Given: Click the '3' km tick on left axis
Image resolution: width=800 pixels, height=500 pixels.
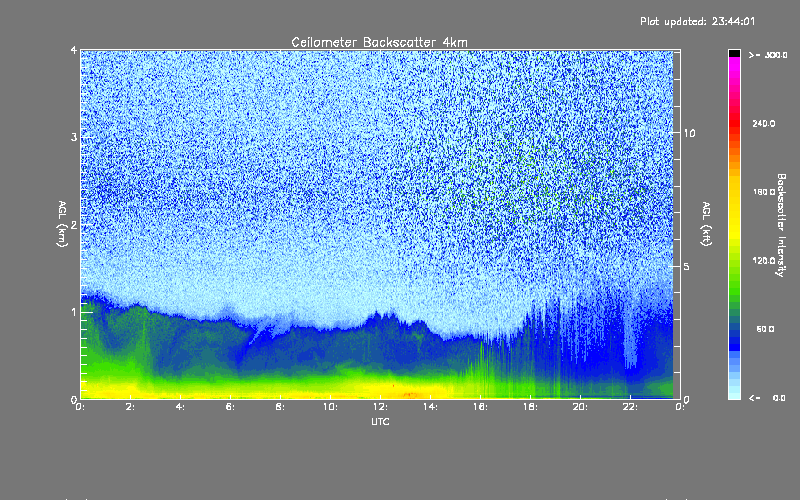Looking at the screenshot, I should pyautogui.click(x=74, y=138).
